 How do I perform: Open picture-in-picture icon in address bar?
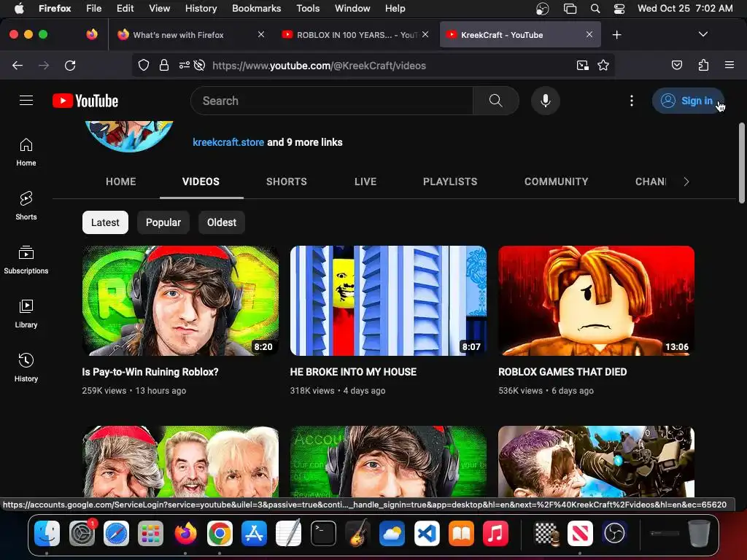click(x=582, y=65)
